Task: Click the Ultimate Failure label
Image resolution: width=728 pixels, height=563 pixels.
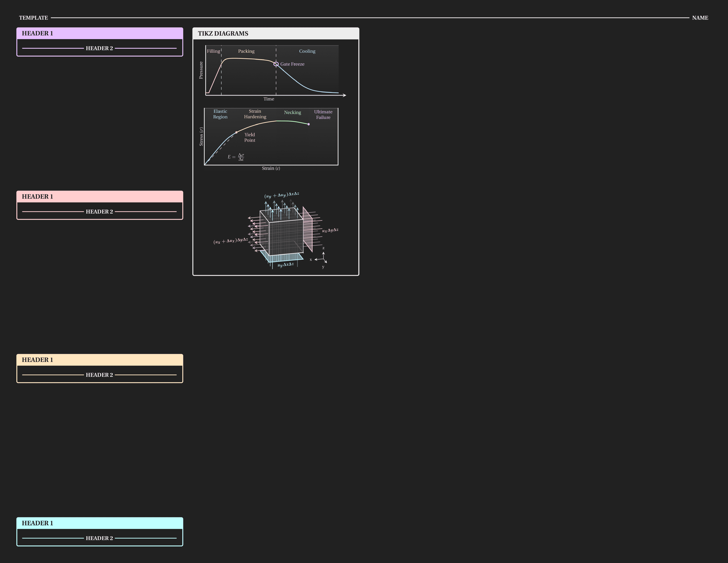Action: pos(323,114)
